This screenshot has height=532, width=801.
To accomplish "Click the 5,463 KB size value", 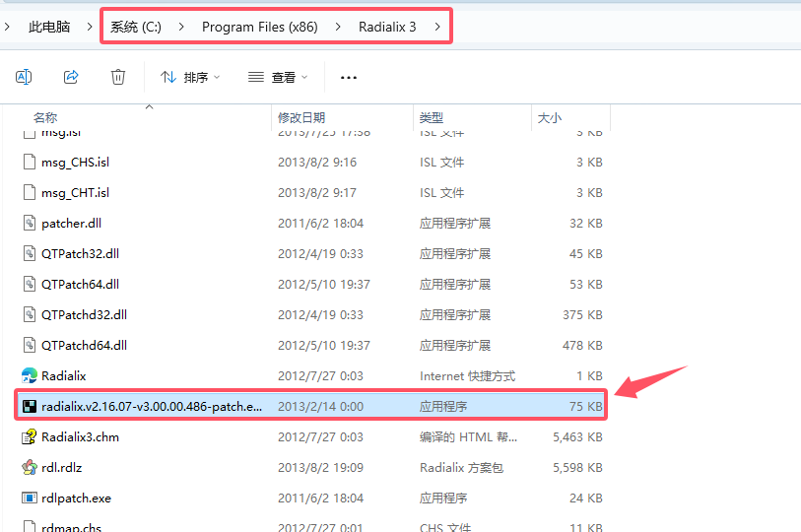I will [x=577, y=437].
